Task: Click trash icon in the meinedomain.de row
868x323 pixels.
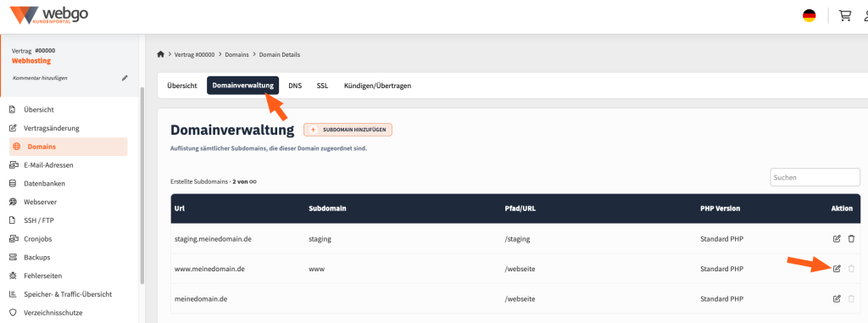Action: pyautogui.click(x=851, y=298)
